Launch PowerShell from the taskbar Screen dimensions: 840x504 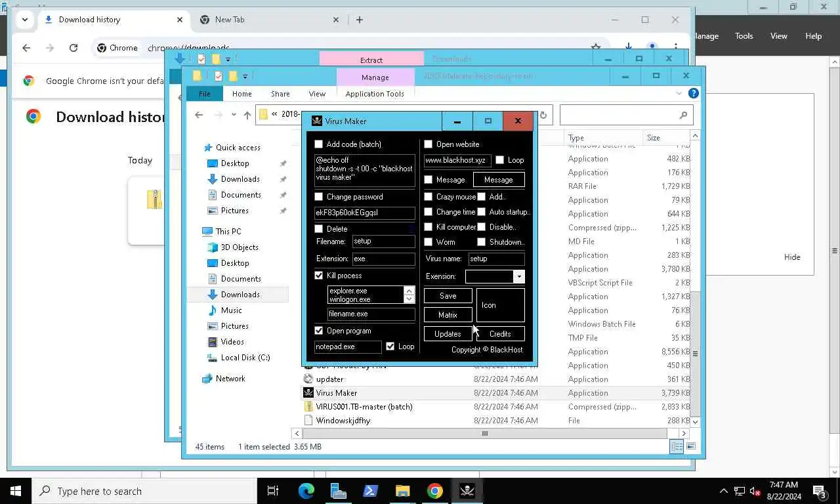click(x=370, y=491)
